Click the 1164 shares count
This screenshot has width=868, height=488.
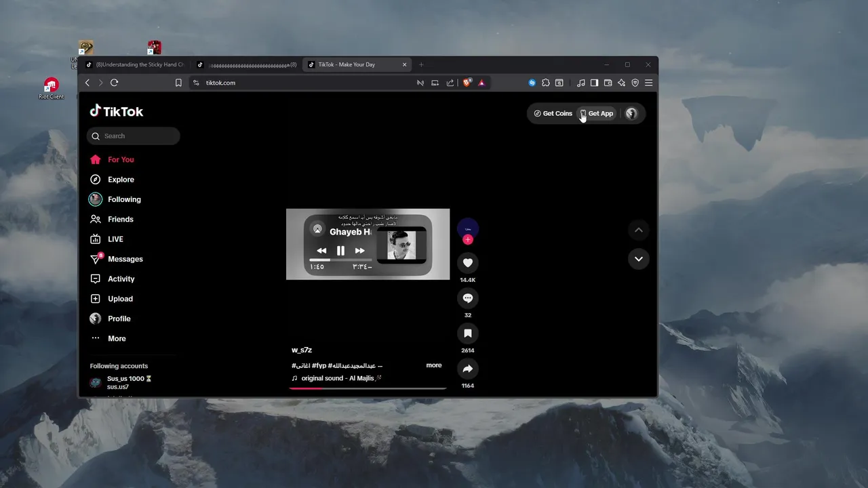click(467, 386)
